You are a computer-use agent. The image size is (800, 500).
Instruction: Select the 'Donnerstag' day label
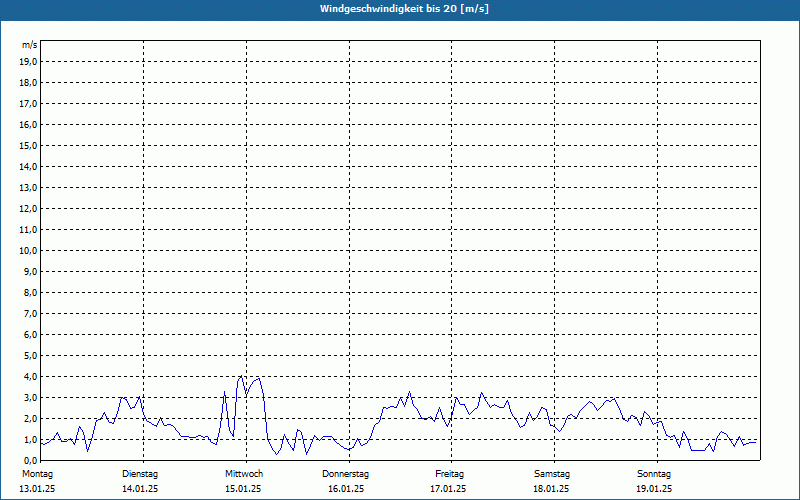pos(345,474)
